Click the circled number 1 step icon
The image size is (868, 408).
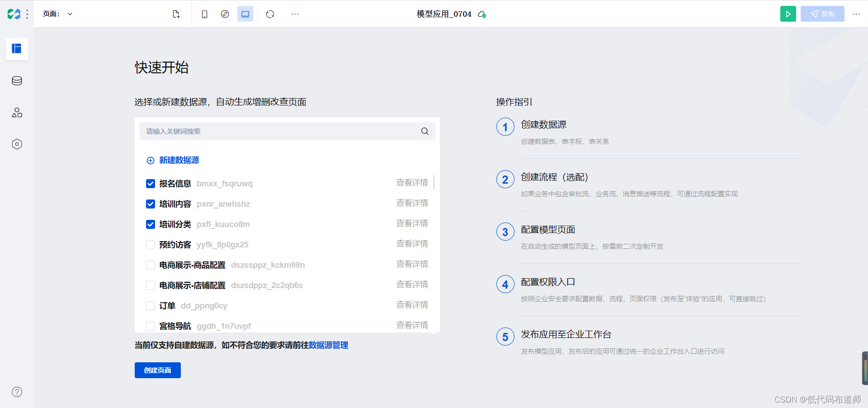[505, 127]
